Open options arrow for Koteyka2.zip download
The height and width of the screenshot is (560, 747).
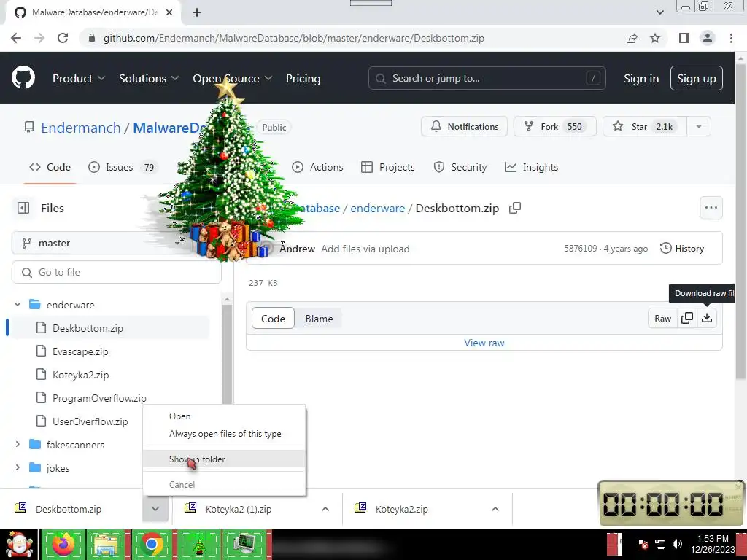point(495,509)
